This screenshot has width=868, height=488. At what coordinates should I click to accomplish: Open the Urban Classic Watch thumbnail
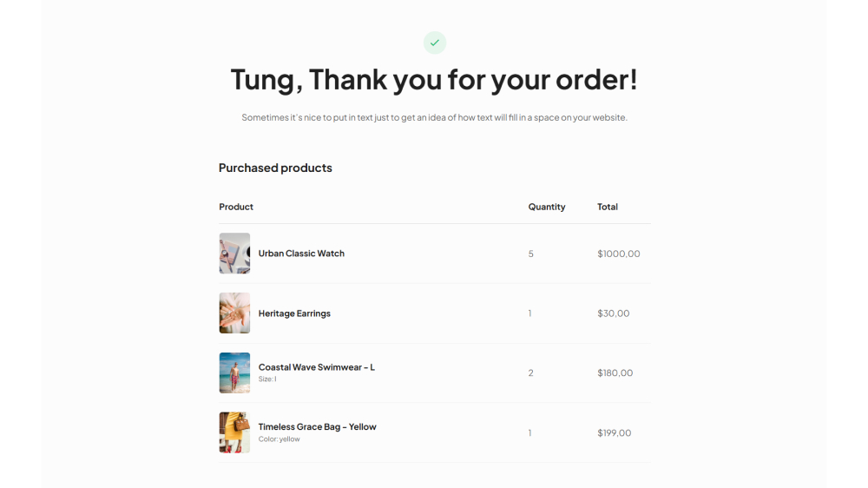click(x=234, y=254)
